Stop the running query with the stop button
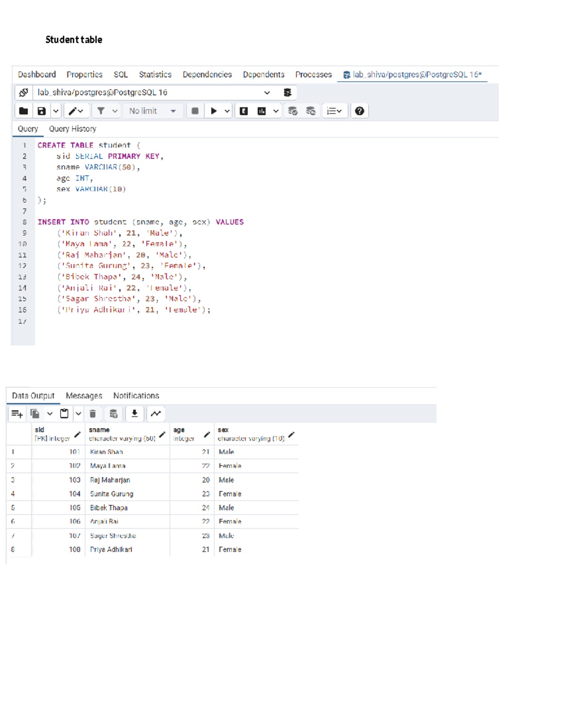This screenshot has width=563, height=728. (x=195, y=111)
